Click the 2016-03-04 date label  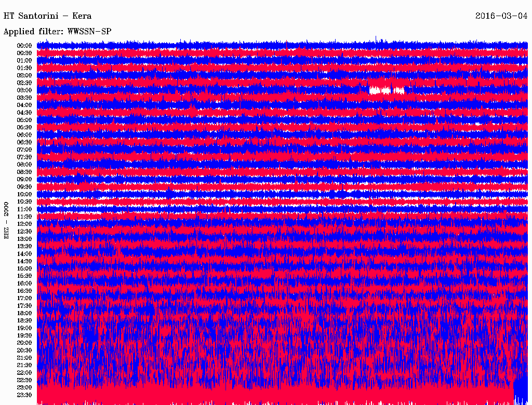(501, 16)
